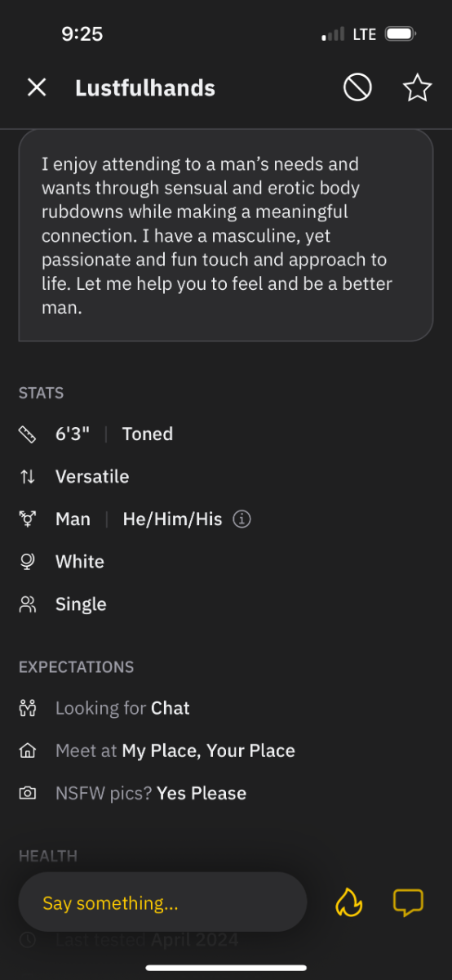This screenshot has width=452, height=980.
Task: Tap the Lustfulhands profile title
Action: click(145, 88)
